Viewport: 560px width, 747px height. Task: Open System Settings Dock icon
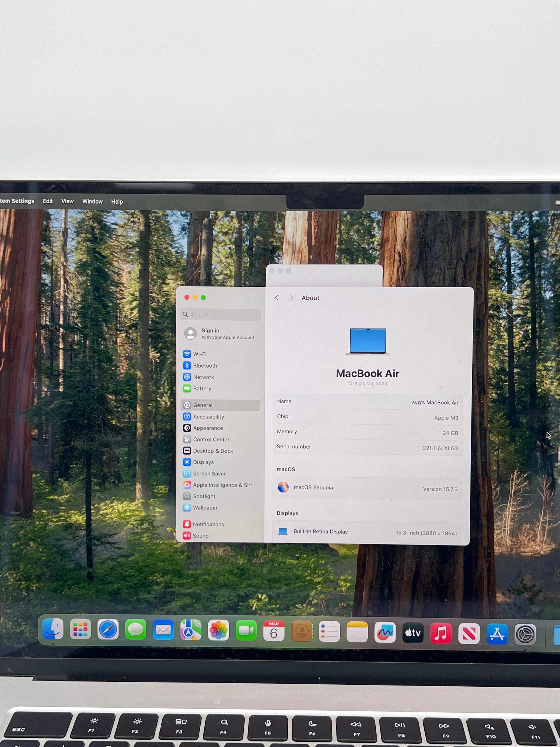click(x=525, y=634)
